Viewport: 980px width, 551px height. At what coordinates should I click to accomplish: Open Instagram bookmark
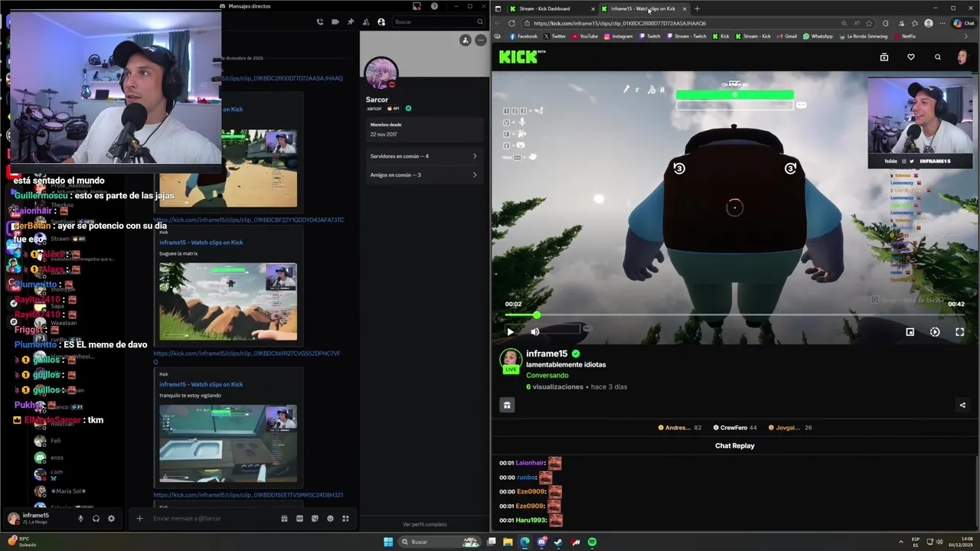619,36
